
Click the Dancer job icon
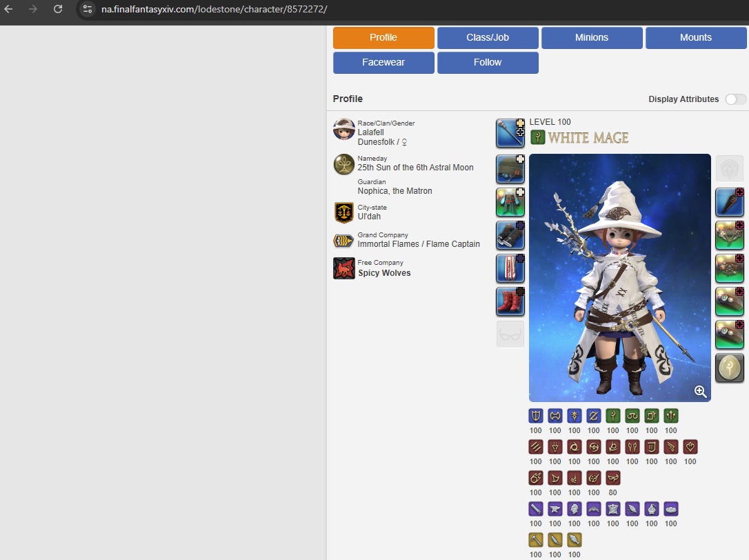pyautogui.click(x=690, y=447)
